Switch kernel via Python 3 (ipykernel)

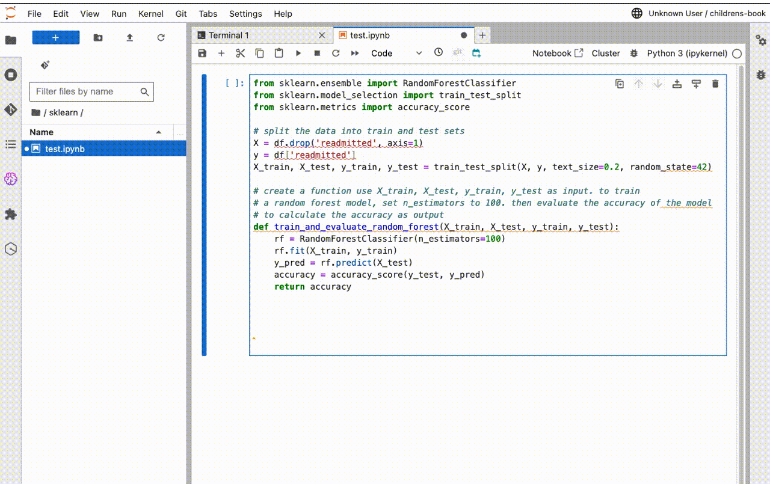687,53
